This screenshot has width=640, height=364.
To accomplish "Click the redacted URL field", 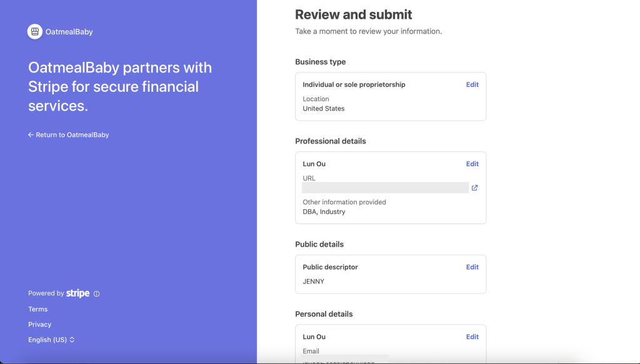I will tap(385, 187).
